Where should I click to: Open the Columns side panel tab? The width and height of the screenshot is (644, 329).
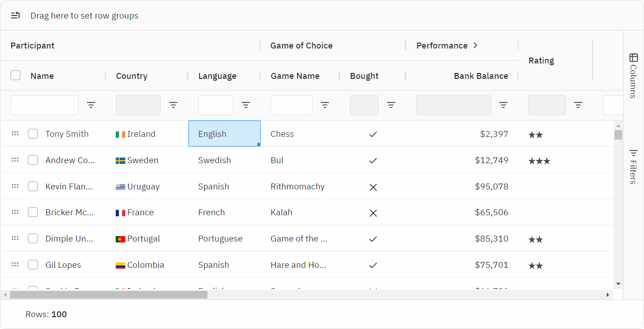click(634, 76)
